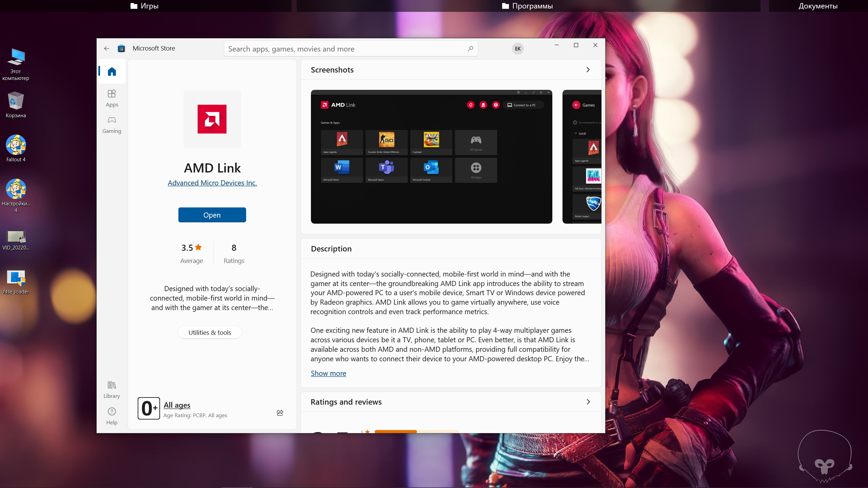The image size is (868, 488).
Task: Expand Ratings and reviews chevron
Action: (x=588, y=402)
